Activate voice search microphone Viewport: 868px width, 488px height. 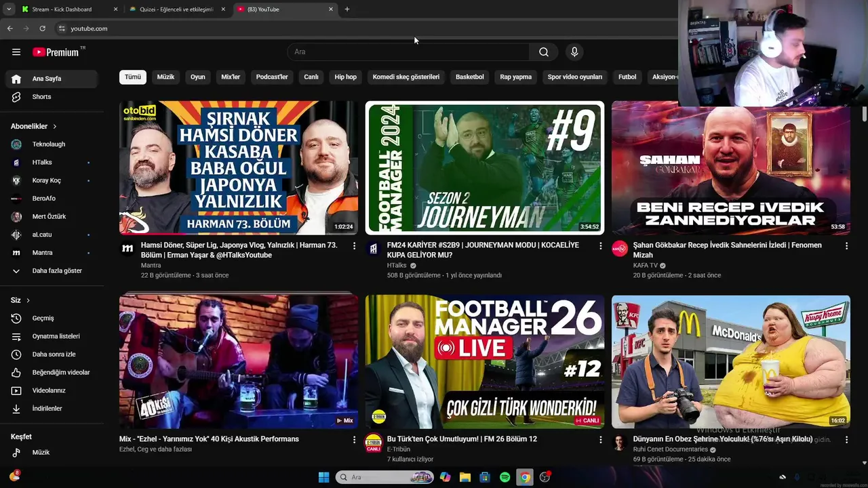[574, 52]
